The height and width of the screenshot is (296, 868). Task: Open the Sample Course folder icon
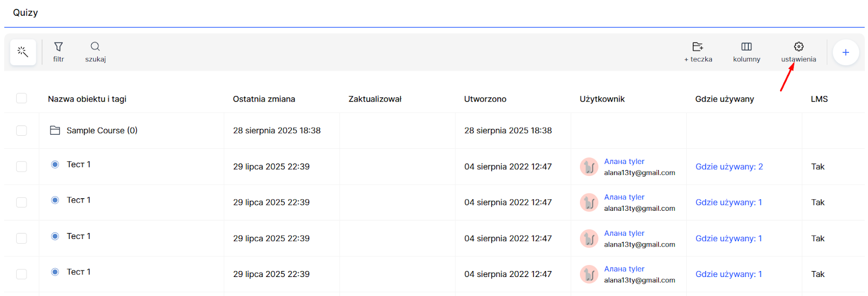[55, 130]
